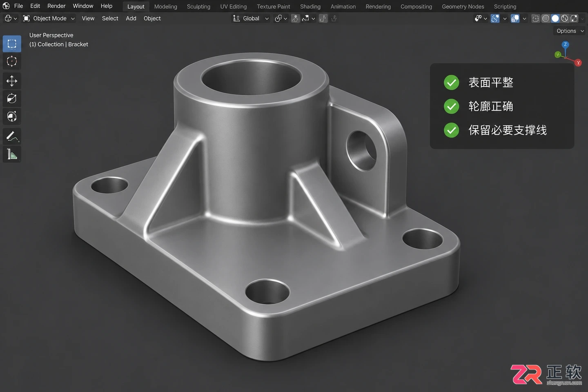Click the object type visibility icon
The width and height of the screenshot is (588, 392).
(478, 18)
